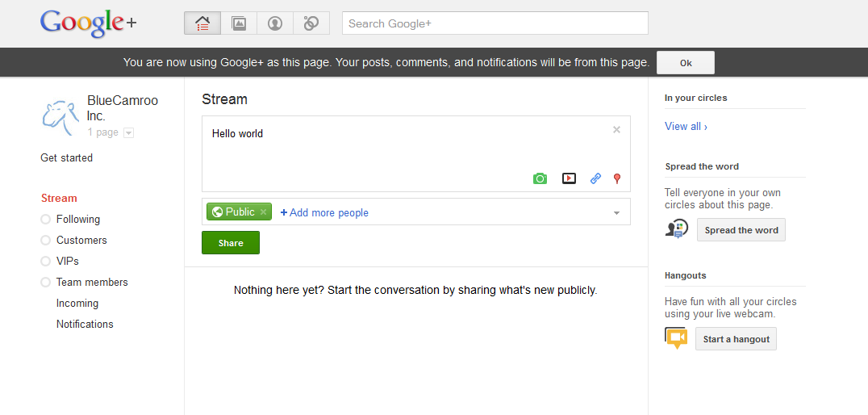Viewport: 868px width, 415px height.
Task: Select the Team members circle radio button
Action: pyautogui.click(x=45, y=282)
